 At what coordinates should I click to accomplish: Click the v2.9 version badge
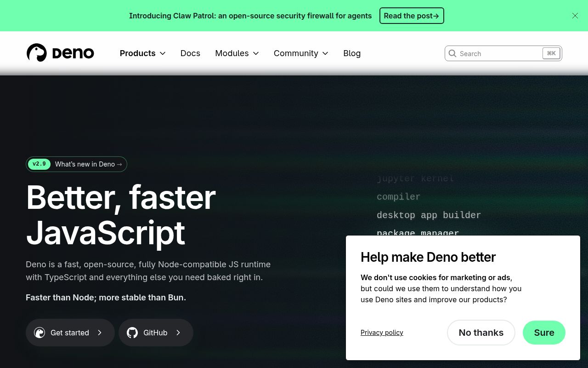(39, 164)
